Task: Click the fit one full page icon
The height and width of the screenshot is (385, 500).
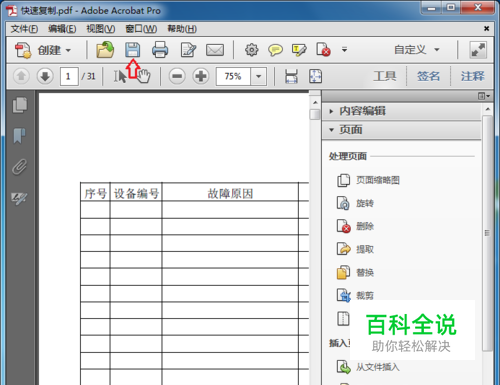Action: pyautogui.click(x=315, y=76)
